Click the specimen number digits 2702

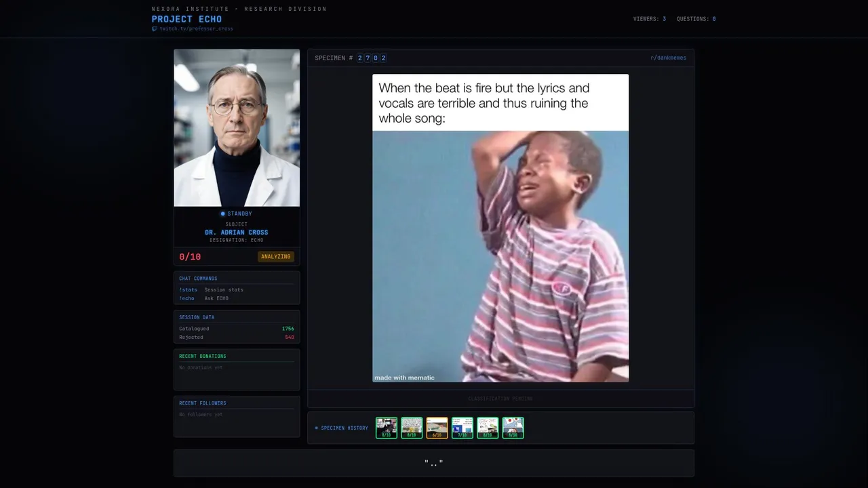pos(372,58)
